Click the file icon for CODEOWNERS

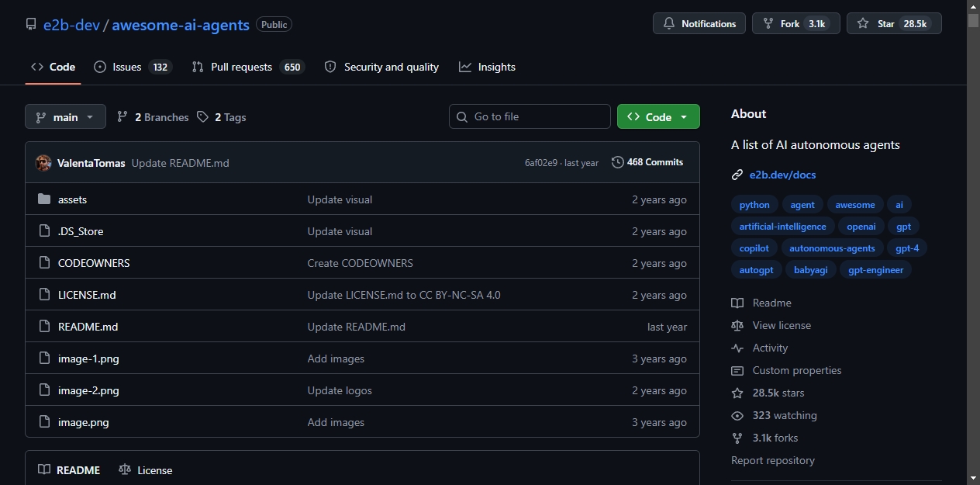coord(43,263)
